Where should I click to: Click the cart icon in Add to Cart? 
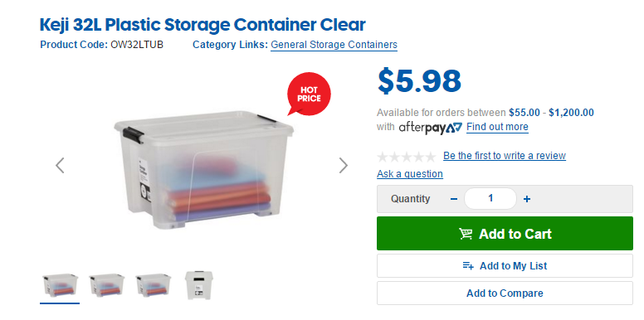466,234
